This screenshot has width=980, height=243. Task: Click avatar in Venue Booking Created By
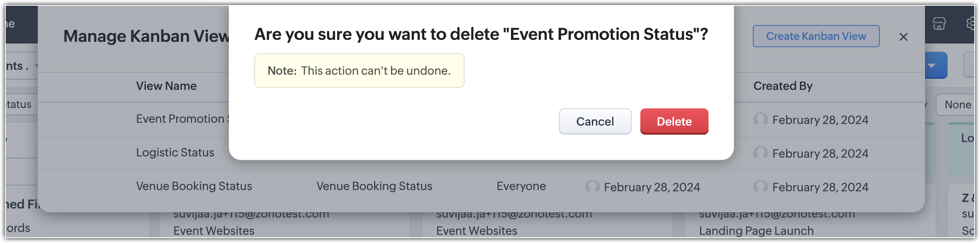761,187
